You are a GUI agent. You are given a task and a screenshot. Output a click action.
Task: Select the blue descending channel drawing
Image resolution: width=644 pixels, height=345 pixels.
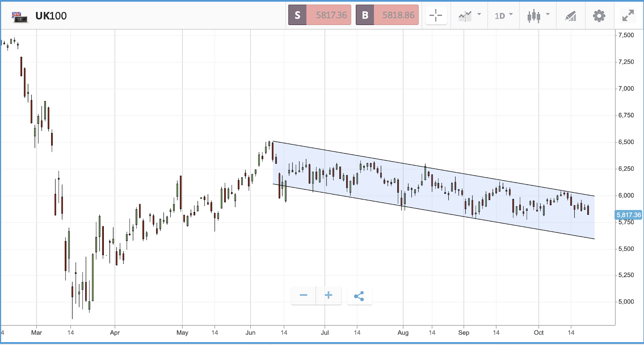433,190
